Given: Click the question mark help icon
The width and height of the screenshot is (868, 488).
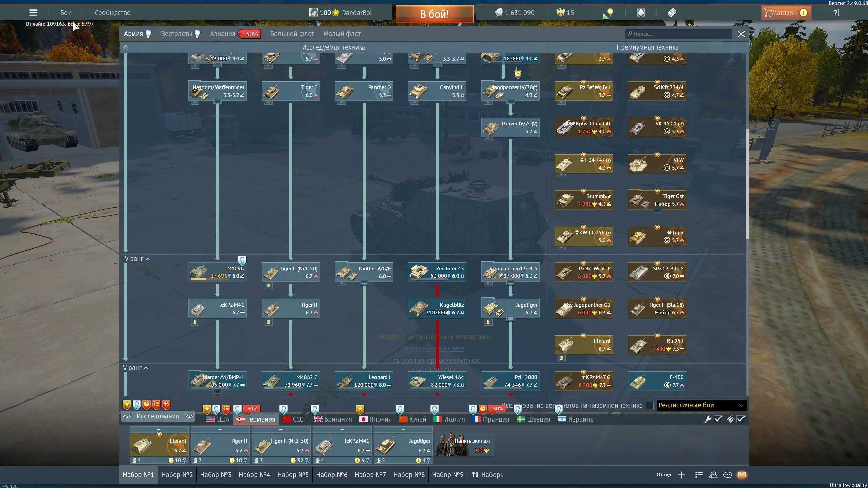Looking at the screenshot, I should click(x=835, y=13).
